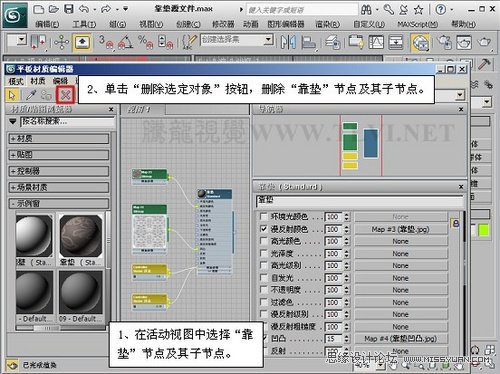
Task: Click the Map #4 (靠垫凹凸.jpg) map button
Action: pos(400,339)
